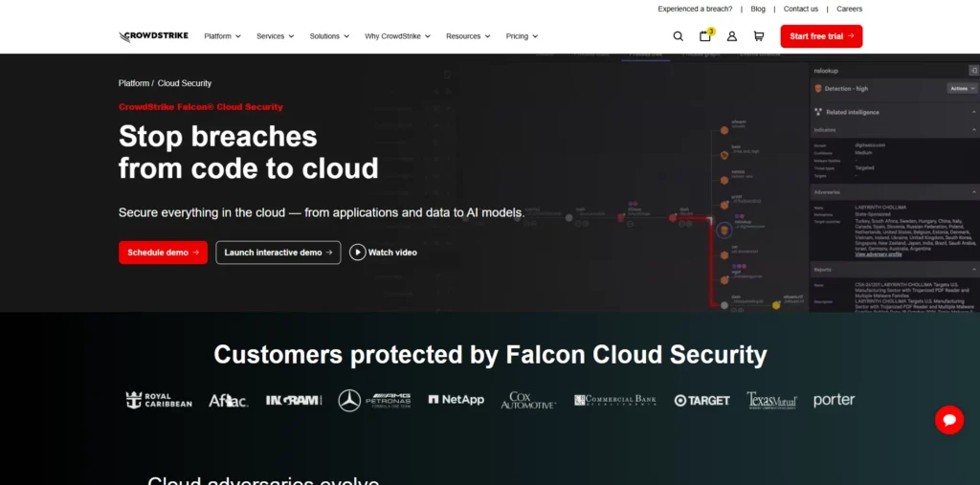Open the Blog link

pyautogui.click(x=758, y=9)
